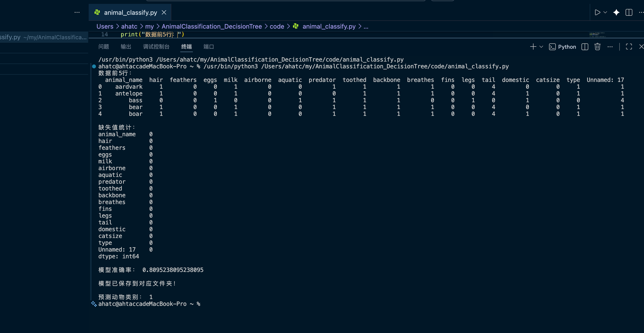Add a new terminal with plus icon
This screenshot has height=333, width=644.
[x=533, y=47]
